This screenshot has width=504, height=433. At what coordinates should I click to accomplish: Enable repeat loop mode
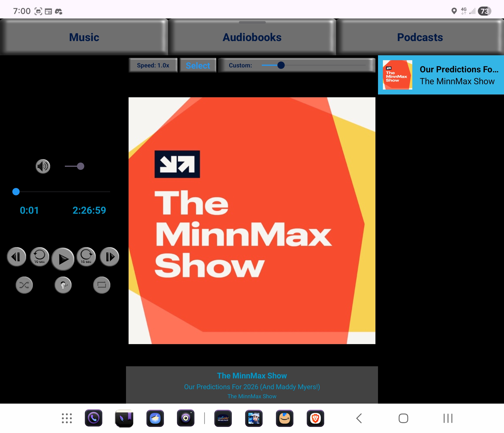(102, 285)
